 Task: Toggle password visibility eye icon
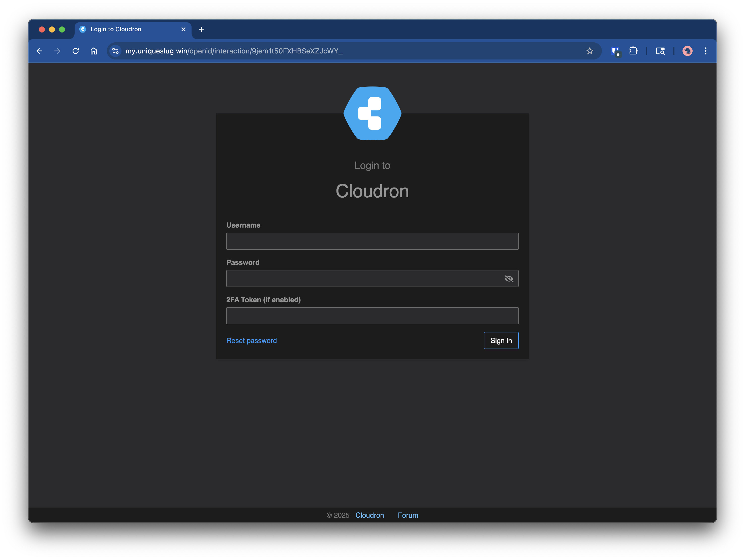coord(509,278)
